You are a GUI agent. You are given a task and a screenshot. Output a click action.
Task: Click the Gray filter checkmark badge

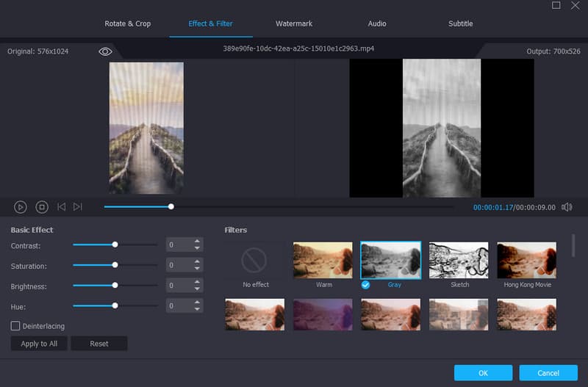(x=365, y=285)
